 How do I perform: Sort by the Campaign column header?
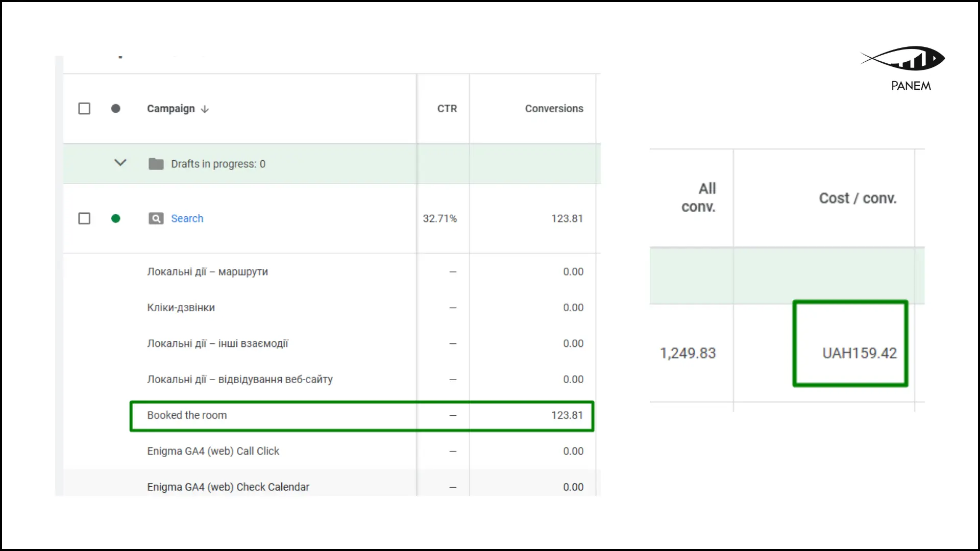click(x=170, y=109)
